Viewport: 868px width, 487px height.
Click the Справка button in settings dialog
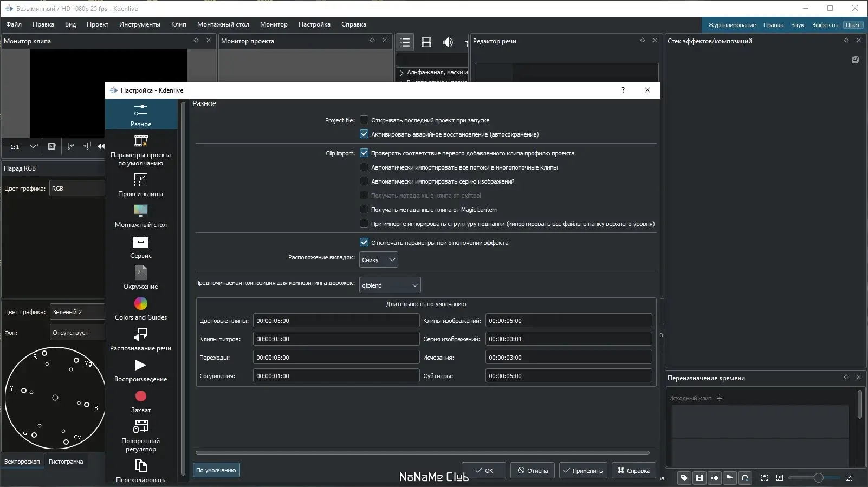point(634,471)
